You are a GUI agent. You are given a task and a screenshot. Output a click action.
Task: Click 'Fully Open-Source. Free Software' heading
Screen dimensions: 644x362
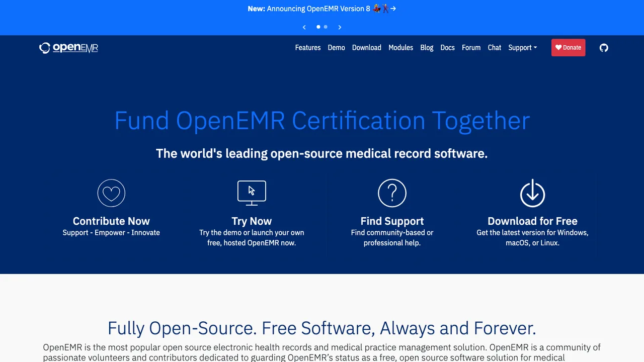[x=322, y=328]
